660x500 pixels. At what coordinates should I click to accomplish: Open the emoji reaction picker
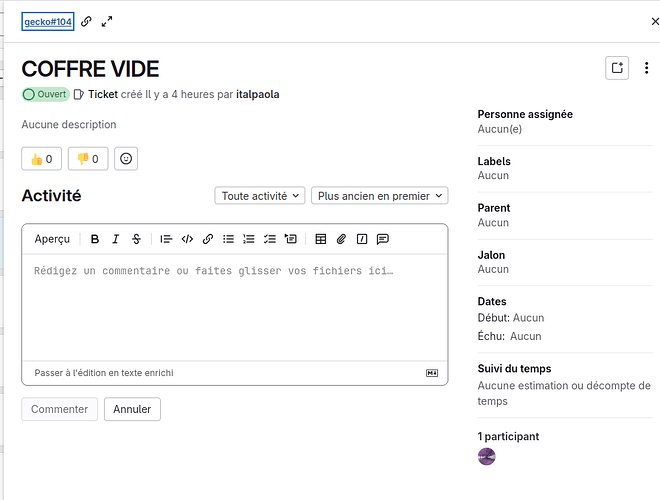click(126, 158)
